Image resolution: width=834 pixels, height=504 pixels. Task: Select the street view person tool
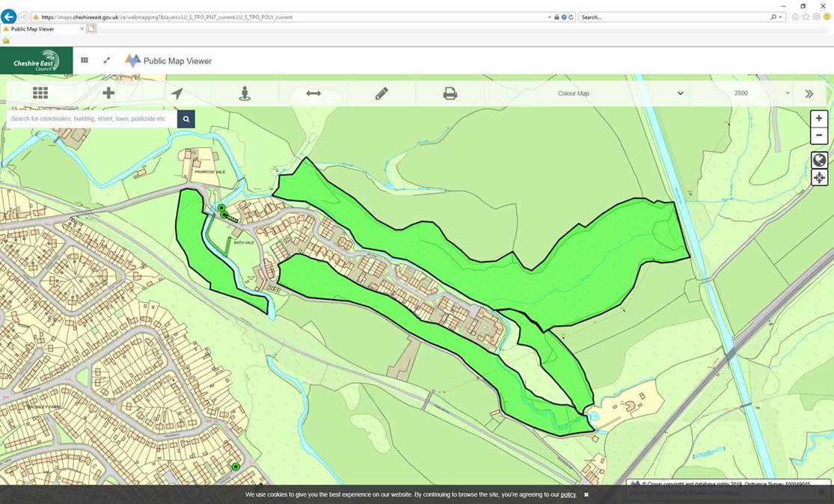coord(245,93)
